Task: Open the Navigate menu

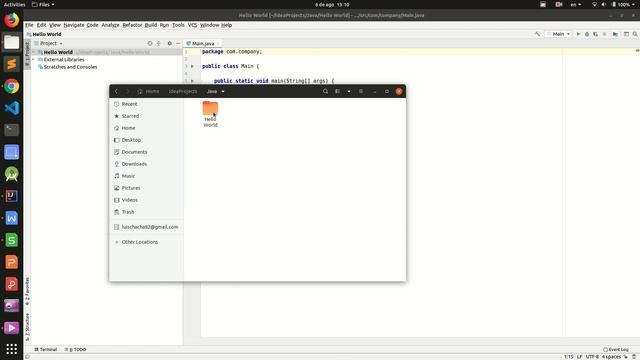Action: [x=74, y=25]
